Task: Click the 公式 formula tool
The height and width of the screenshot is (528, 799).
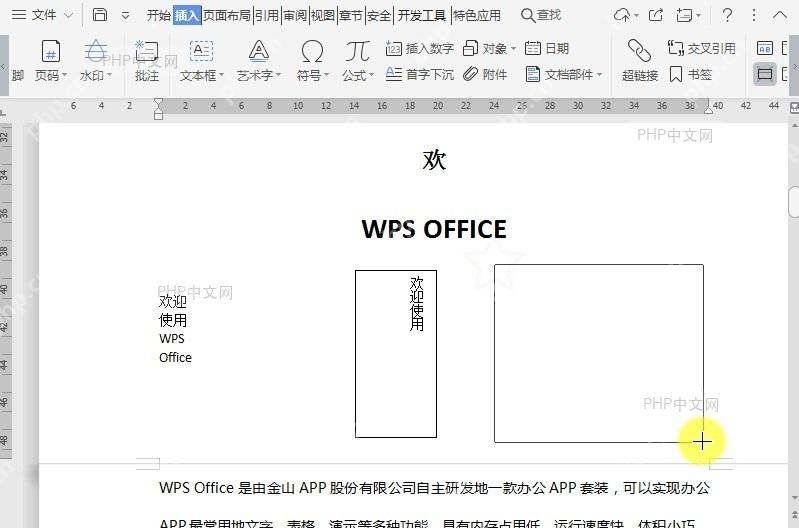Action: 358,61
